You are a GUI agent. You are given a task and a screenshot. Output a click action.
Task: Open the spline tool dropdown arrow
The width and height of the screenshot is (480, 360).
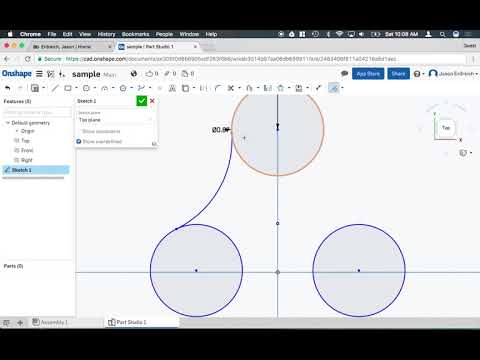pyautogui.click(x=150, y=88)
